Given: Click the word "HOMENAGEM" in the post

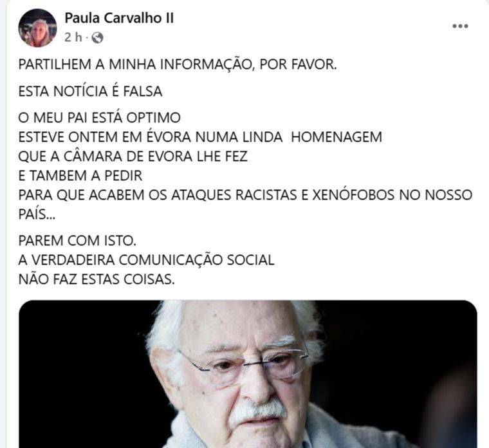Looking at the screenshot, I should tap(337, 137).
